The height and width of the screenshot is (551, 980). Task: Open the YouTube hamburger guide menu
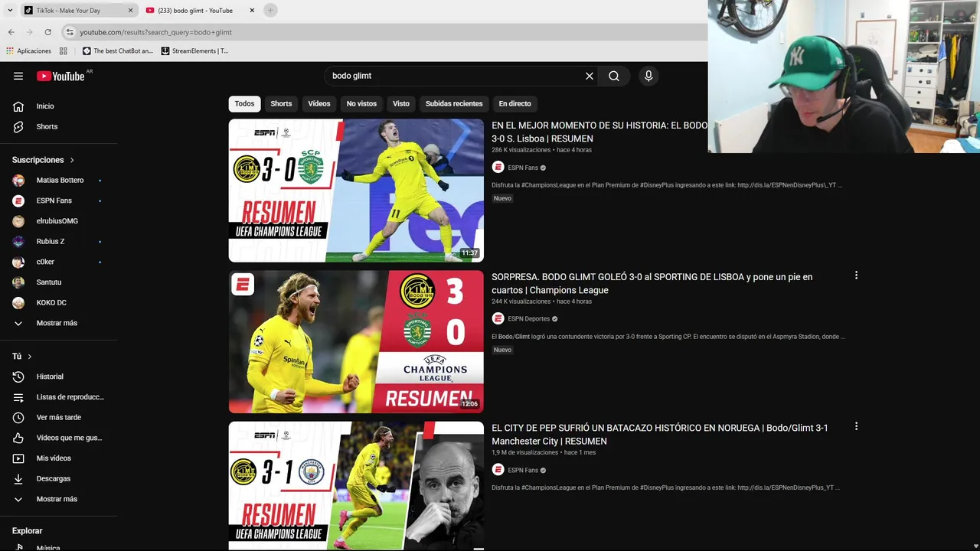click(18, 76)
